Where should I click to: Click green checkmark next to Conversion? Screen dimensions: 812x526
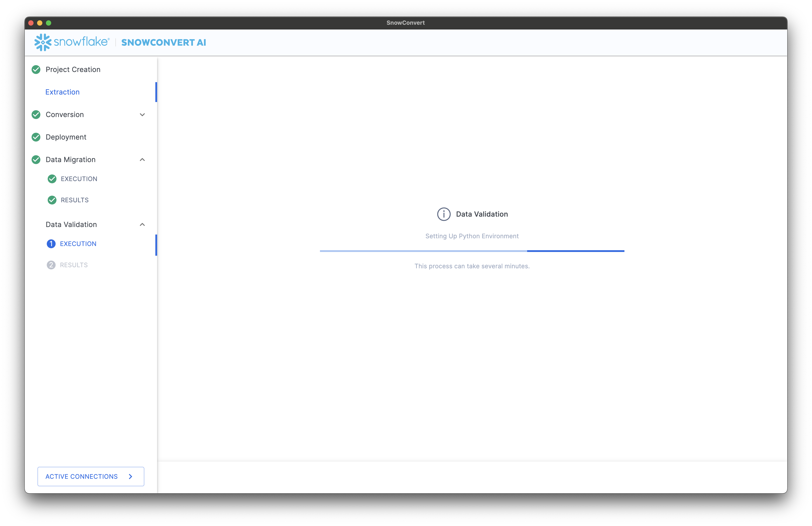coord(36,115)
